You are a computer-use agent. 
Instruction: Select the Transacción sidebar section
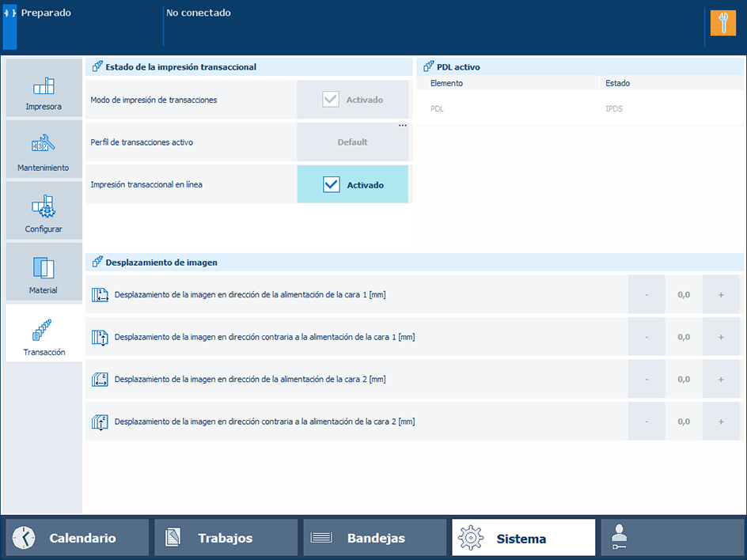[44, 333]
